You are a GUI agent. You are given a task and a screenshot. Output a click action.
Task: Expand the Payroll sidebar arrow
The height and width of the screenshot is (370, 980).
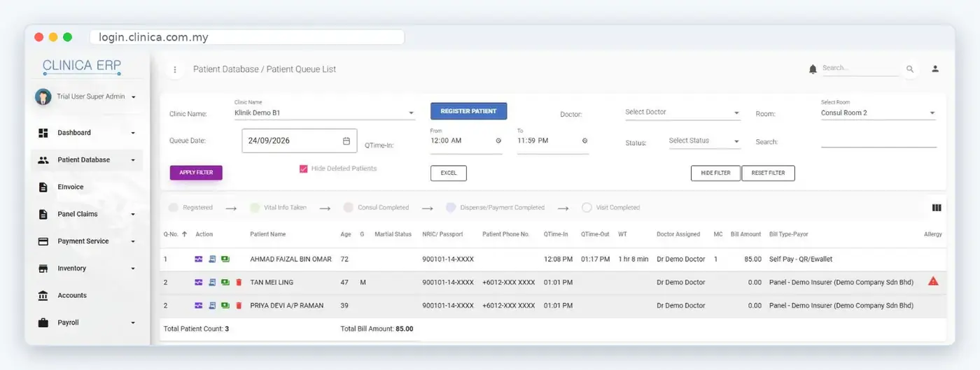133,323
